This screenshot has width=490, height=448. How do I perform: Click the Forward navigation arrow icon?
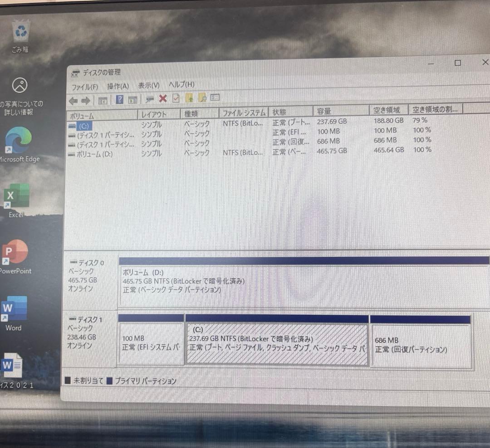(x=86, y=99)
